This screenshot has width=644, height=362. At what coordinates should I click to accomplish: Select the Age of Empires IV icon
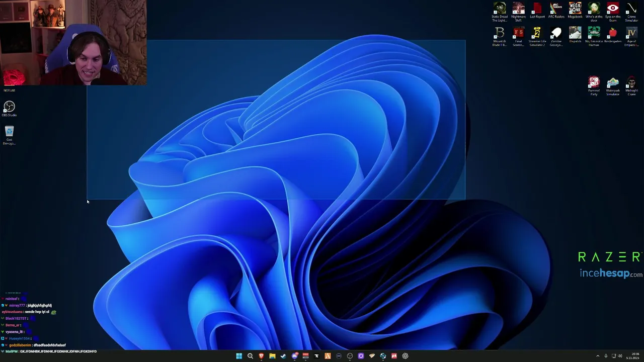[x=631, y=37]
